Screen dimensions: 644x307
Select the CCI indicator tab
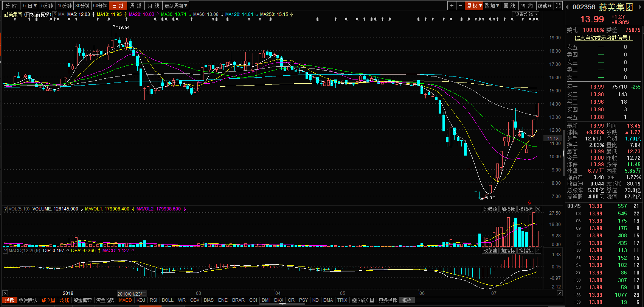coord(253,300)
